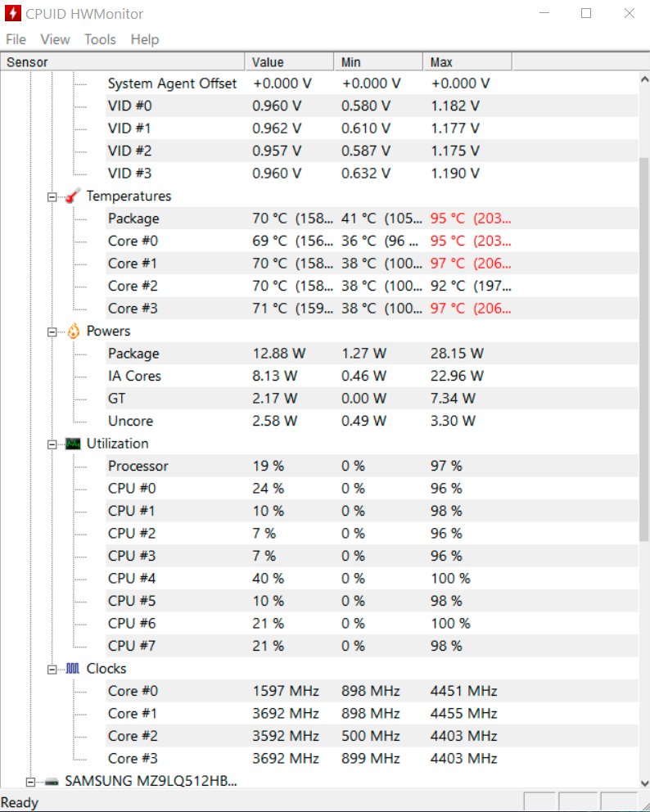Click the waveform icon beside Clocks

[73, 669]
